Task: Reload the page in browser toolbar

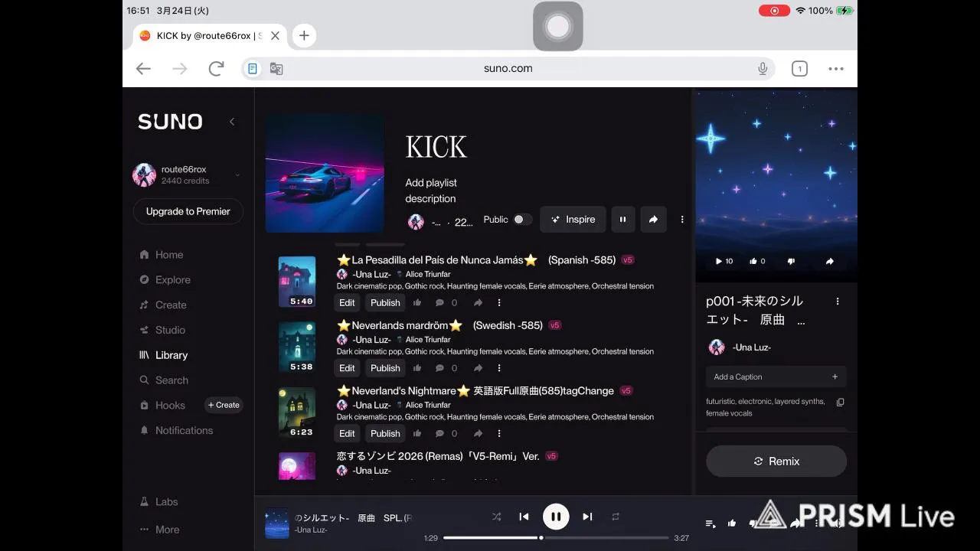Action: click(x=216, y=68)
